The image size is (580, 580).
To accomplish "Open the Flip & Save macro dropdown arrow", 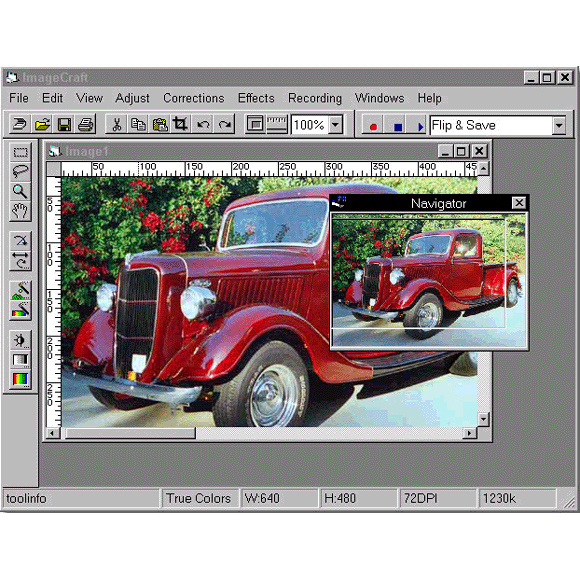I will (x=559, y=125).
